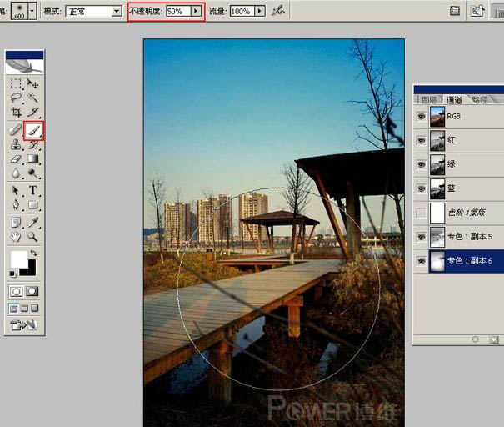The height and width of the screenshot is (427, 504).
Task: Select the Hand tool
Action: pyautogui.click(x=16, y=237)
